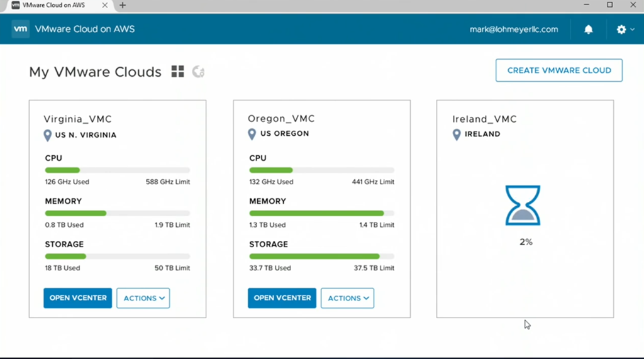
Task: Open a new browser tab
Action: click(123, 5)
